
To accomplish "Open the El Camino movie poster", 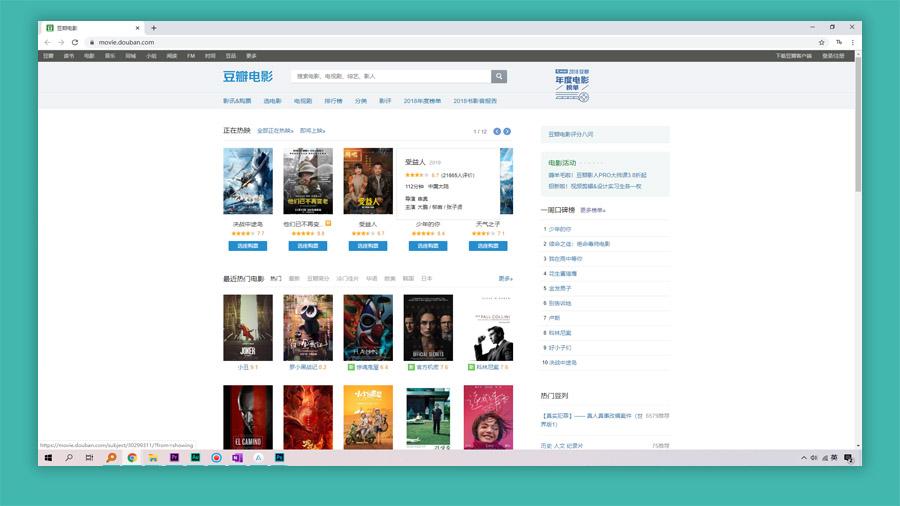I will (248, 417).
